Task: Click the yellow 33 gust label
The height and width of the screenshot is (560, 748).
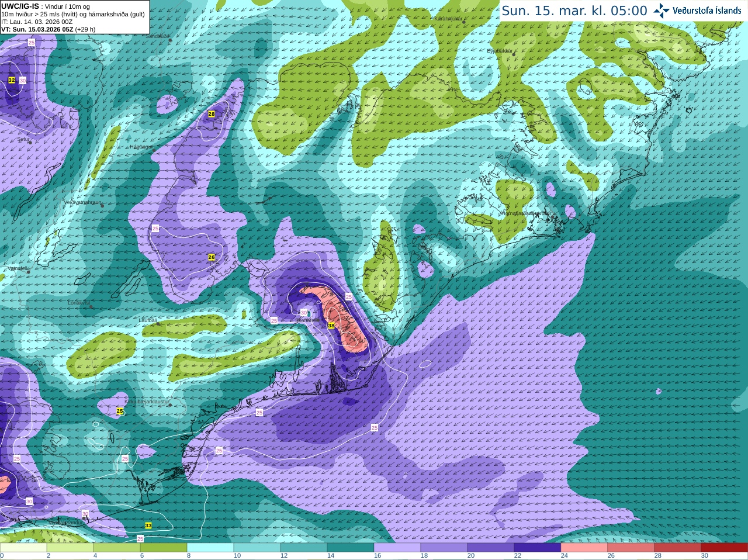Action: (x=148, y=526)
